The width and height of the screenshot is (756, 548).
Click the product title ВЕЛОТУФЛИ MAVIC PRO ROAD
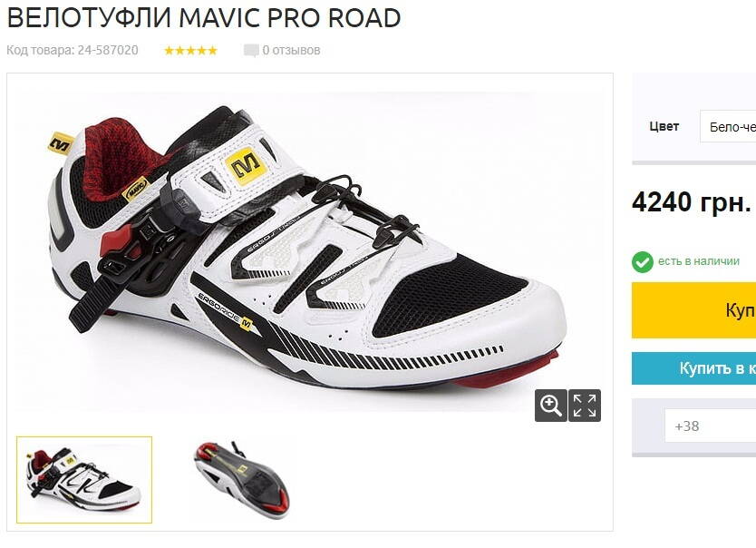click(204, 18)
